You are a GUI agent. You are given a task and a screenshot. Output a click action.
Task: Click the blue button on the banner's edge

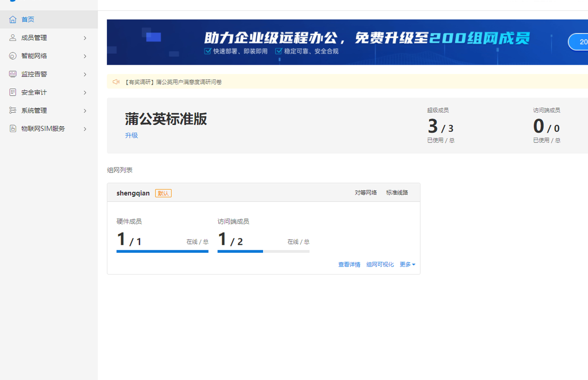point(578,42)
